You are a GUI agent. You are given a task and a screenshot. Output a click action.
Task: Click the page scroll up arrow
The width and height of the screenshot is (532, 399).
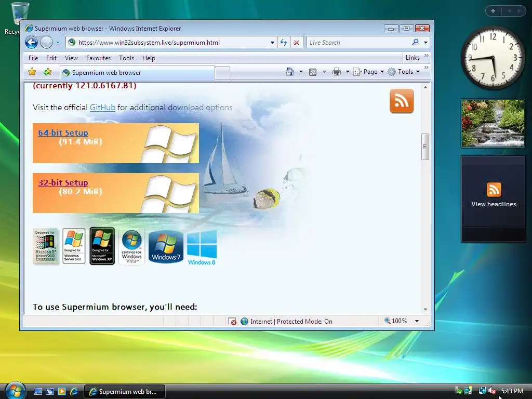[x=425, y=87]
